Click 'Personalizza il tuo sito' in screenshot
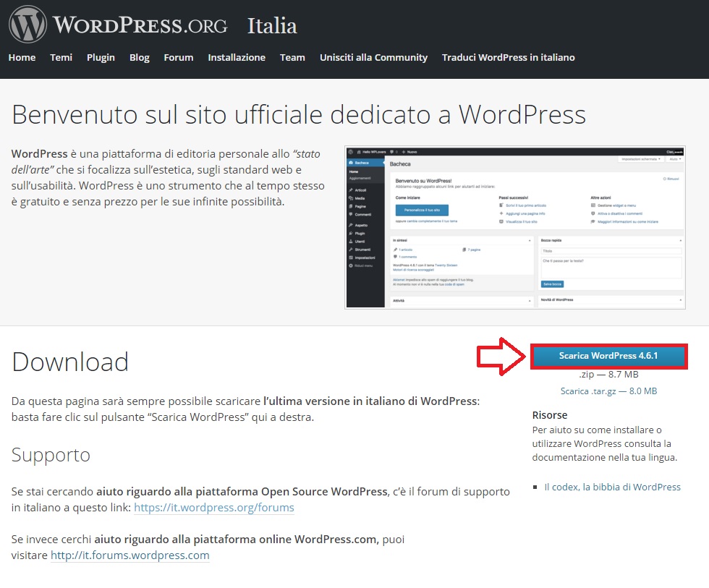 point(422,210)
